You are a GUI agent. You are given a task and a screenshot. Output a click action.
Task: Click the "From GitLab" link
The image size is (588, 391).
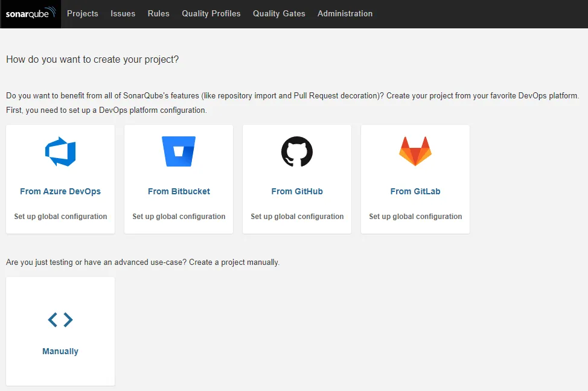click(x=415, y=191)
